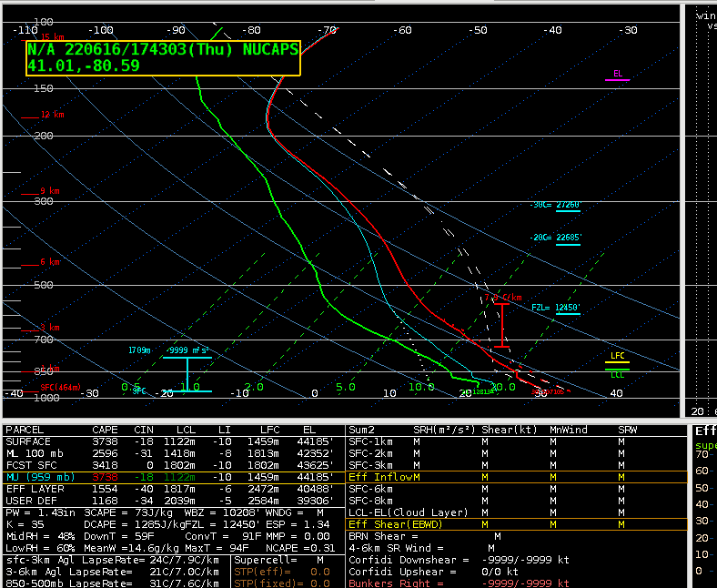
Task: Click the '850-500mb LapseRate' line
Action: pyautogui.click(x=113, y=583)
